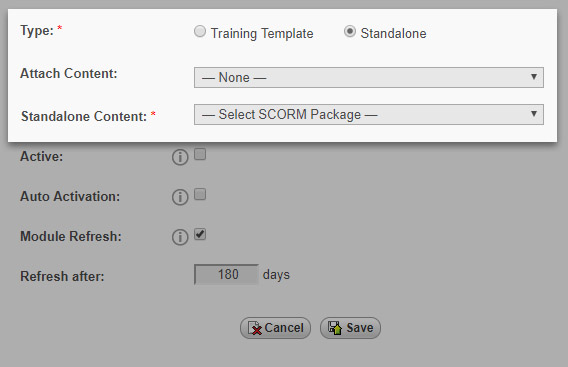Click the Active field label
568x367 pixels.
(41, 157)
